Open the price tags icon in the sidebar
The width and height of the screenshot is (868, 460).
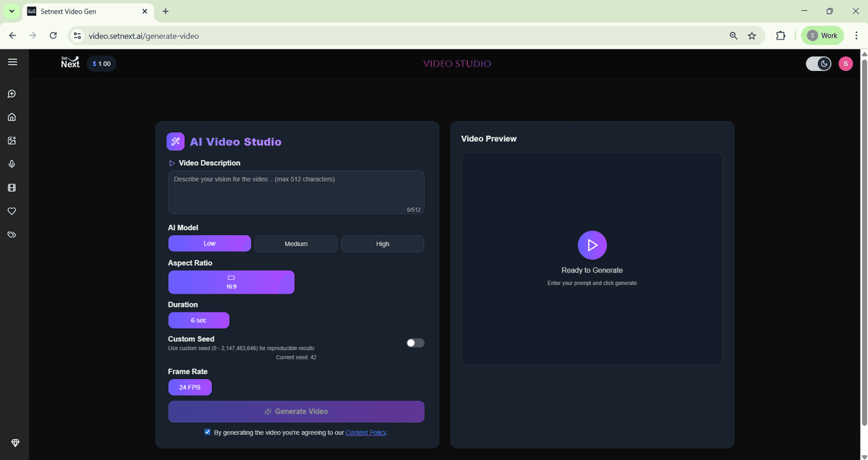[12, 235]
